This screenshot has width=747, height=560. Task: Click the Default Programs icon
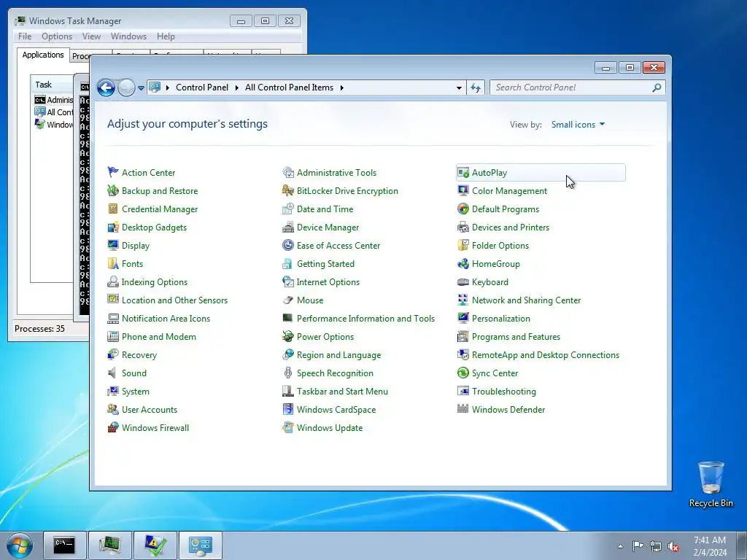pyautogui.click(x=463, y=209)
